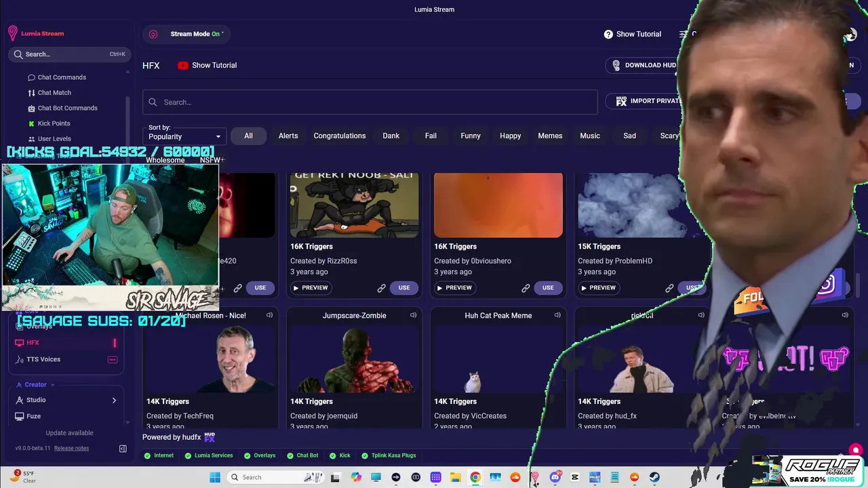The width and height of the screenshot is (868, 488).
Task: Focus the sidebar Search field
Action: click(69, 54)
